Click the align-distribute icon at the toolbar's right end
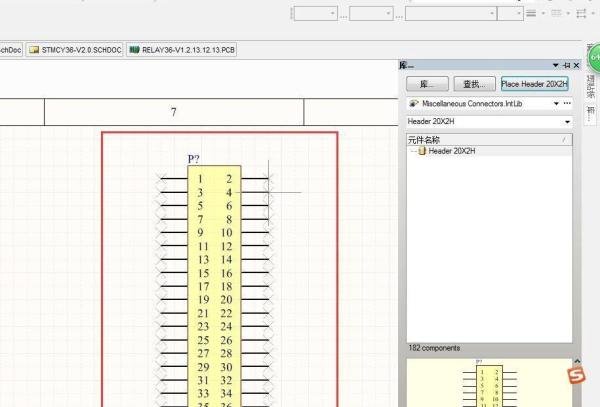 point(581,13)
